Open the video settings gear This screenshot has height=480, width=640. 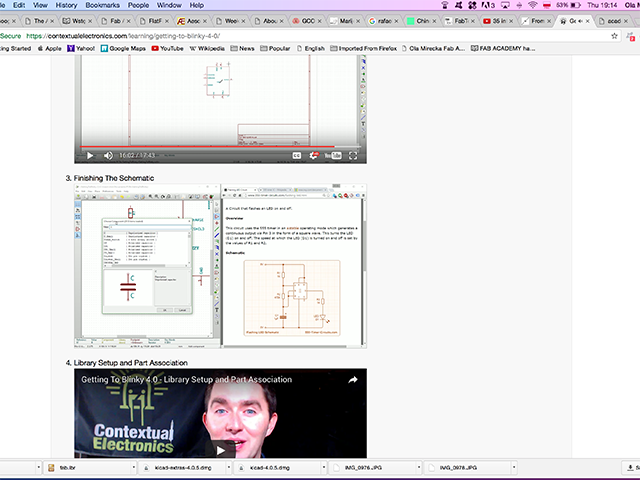313,156
